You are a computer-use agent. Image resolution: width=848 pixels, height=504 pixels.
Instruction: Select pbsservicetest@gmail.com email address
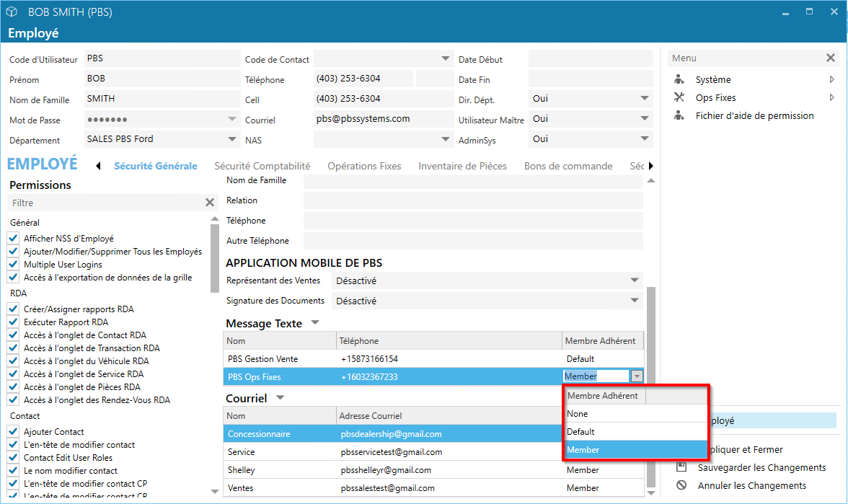point(392,452)
